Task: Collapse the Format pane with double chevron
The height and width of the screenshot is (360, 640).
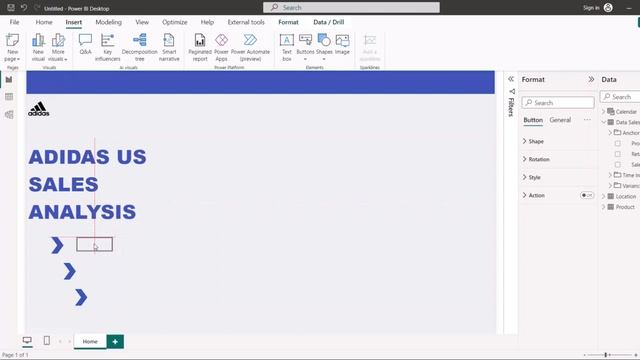Action: (x=591, y=79)
